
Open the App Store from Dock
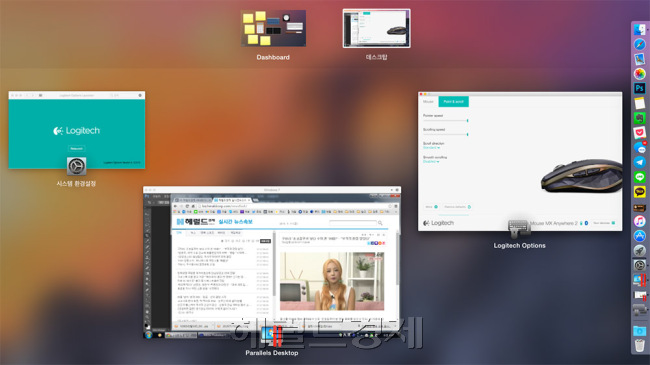pos(639,236)
